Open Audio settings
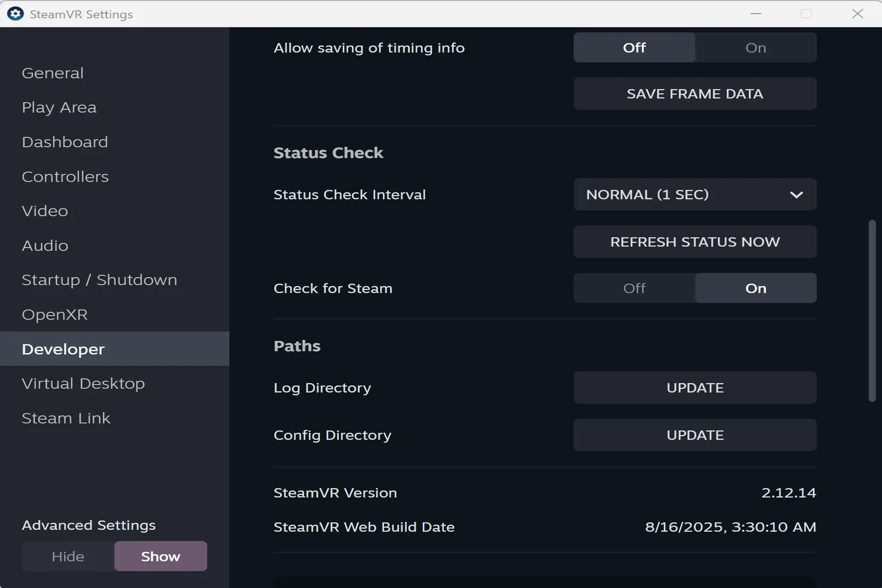The height and width of the screenshot is (588, 882). [115, 245]
